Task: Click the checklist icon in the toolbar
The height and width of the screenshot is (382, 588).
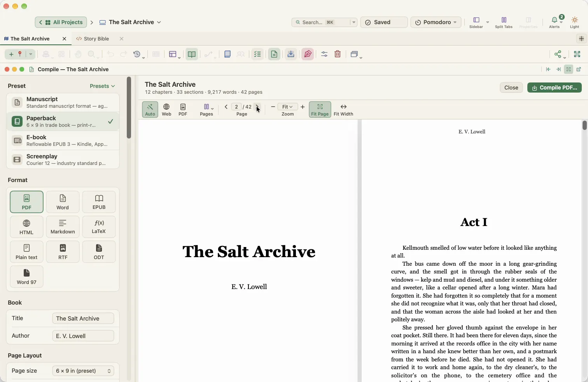Action: (257, 54)
